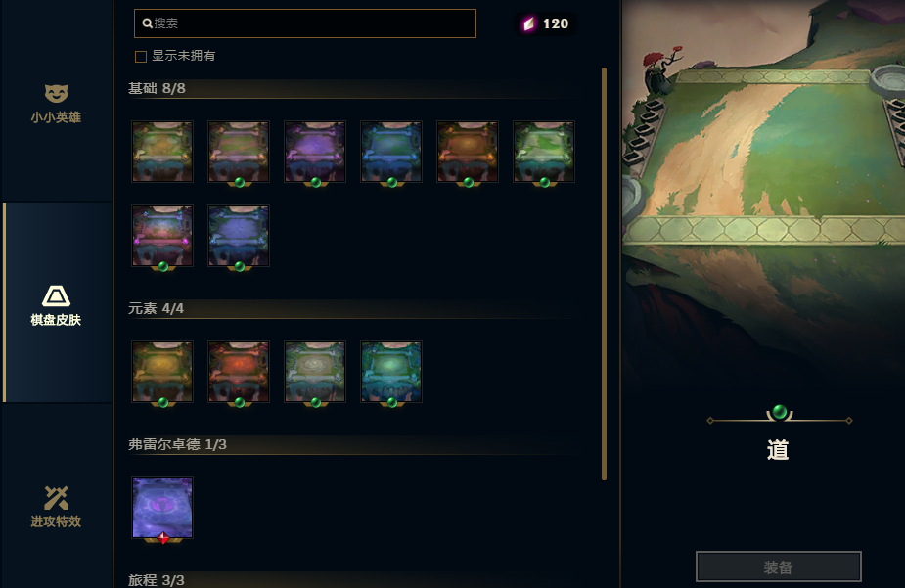Viewport: 905px width, 588px height.
Task: Click the green gem above 道 title
Action: 779,412
